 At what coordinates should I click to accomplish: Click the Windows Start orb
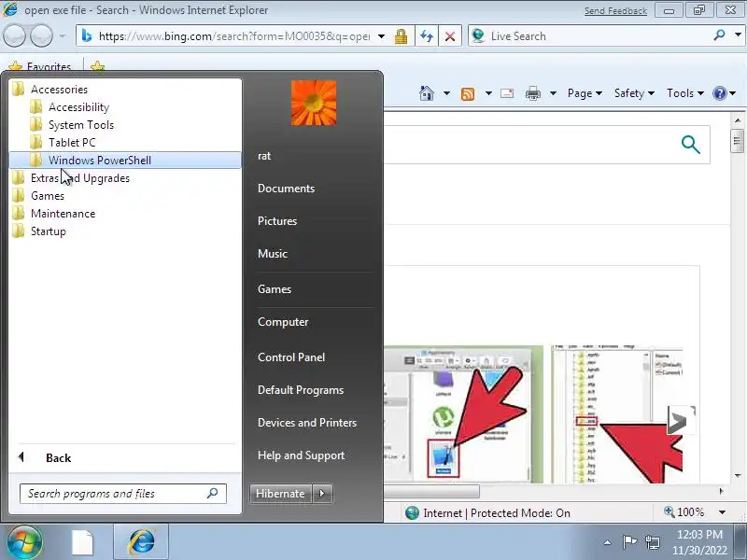tap(23, 542)
